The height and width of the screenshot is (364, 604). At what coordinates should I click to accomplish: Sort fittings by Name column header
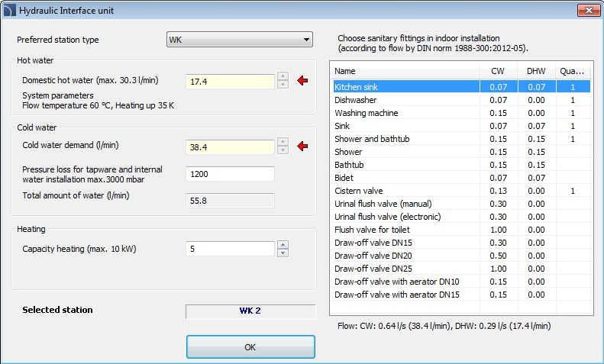(405, 71)
